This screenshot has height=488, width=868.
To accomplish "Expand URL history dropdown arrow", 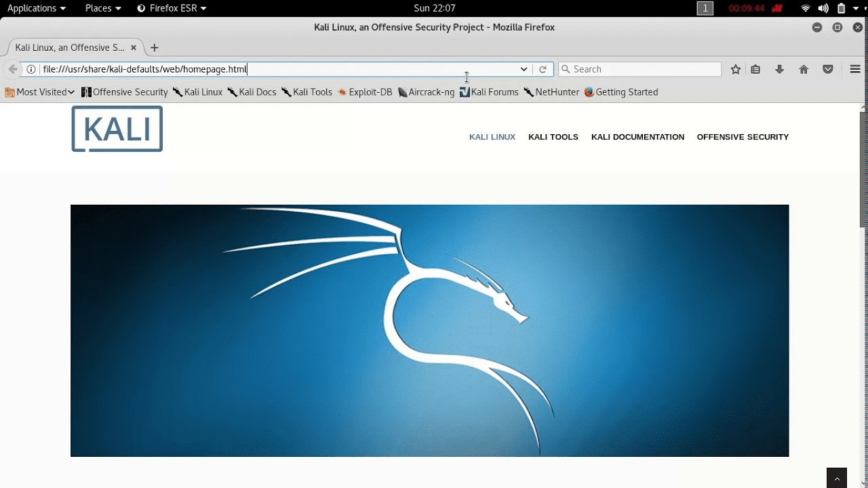I will tap(524, 69).
